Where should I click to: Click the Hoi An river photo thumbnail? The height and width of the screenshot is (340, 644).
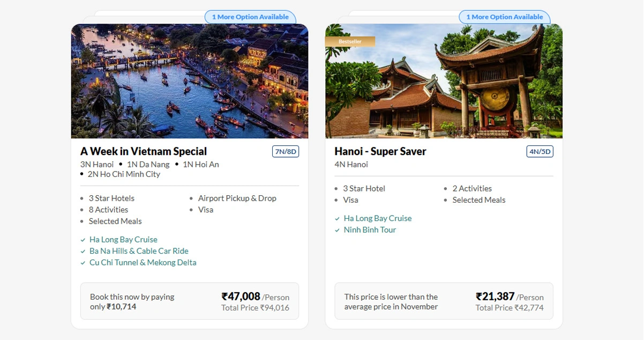(190, 81)
